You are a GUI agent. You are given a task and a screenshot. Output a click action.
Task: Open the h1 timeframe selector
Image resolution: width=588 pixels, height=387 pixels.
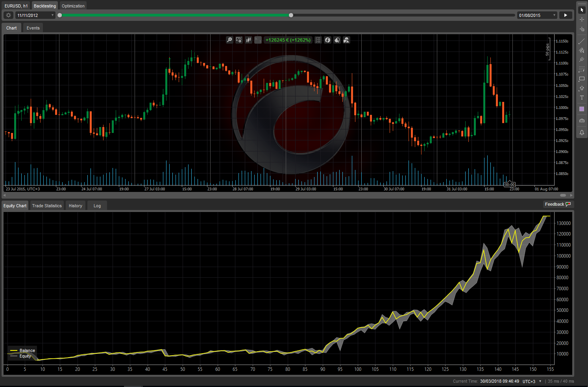[258, 40]
